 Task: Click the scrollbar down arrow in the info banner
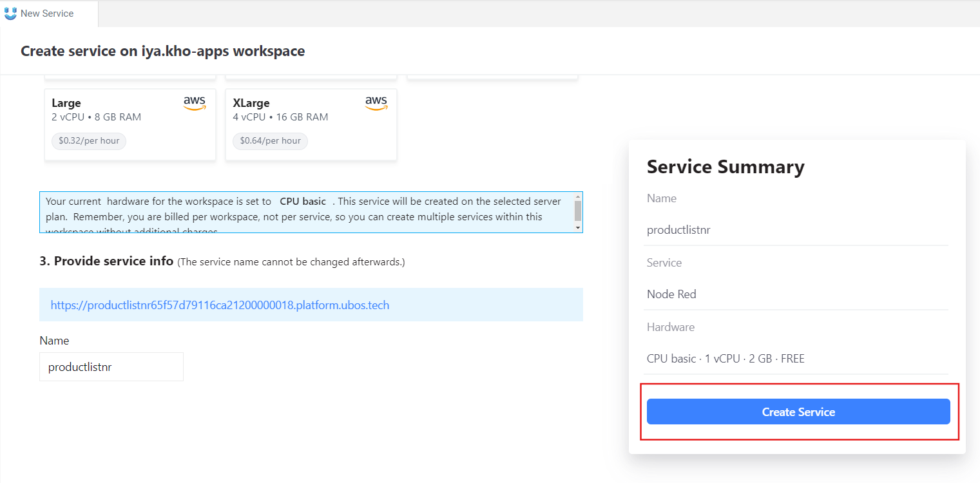point(577,227)
